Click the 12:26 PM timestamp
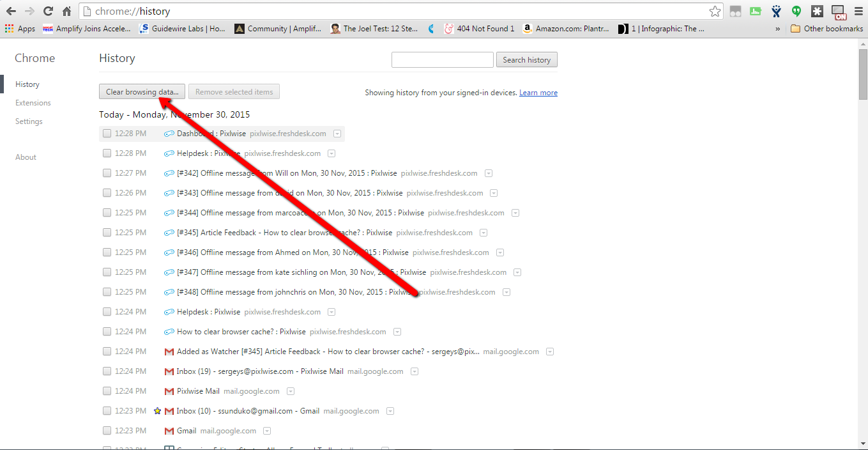The image size is (868, 450). (130, 193)
